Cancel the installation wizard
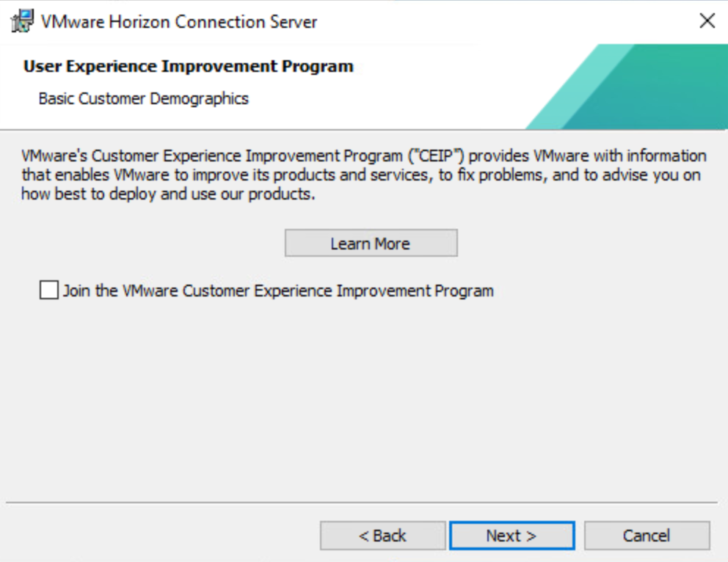728x562 pixels. click(647, 536)
